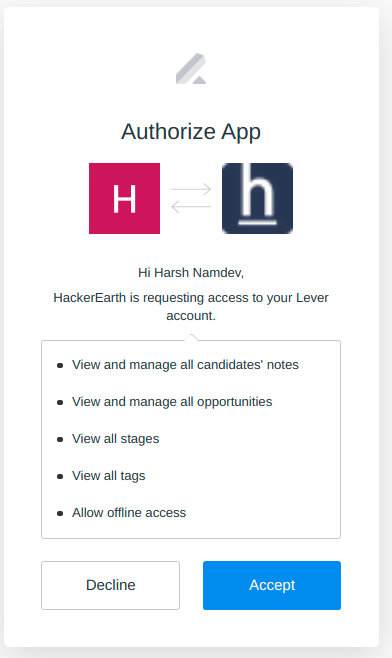
Task: Click the bullet beside all opportunities permission
Action: click(60, 402)
